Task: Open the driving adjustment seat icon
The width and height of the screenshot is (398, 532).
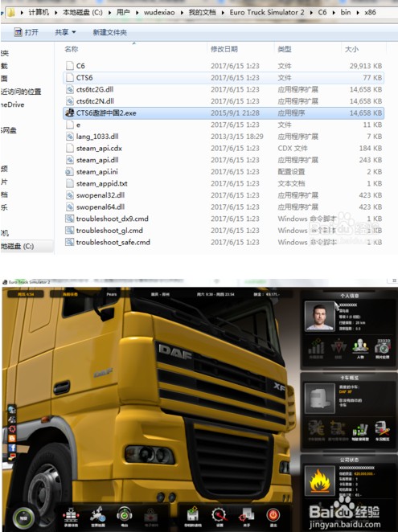Action: click(x=360, y=431)
